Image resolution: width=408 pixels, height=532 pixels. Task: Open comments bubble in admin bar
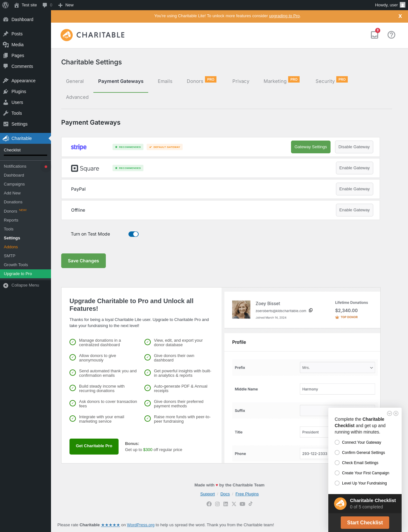[45, 5]
